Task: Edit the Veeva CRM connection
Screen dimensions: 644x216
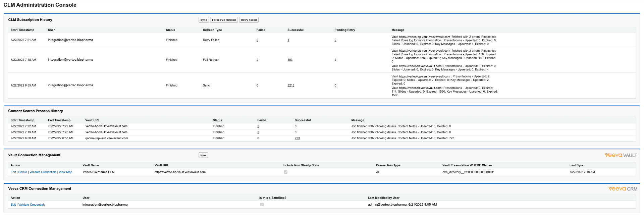Action: pos(13,205)
